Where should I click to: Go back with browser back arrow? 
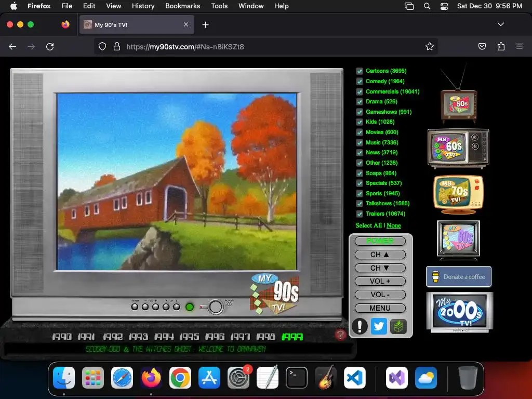[12, 46]
